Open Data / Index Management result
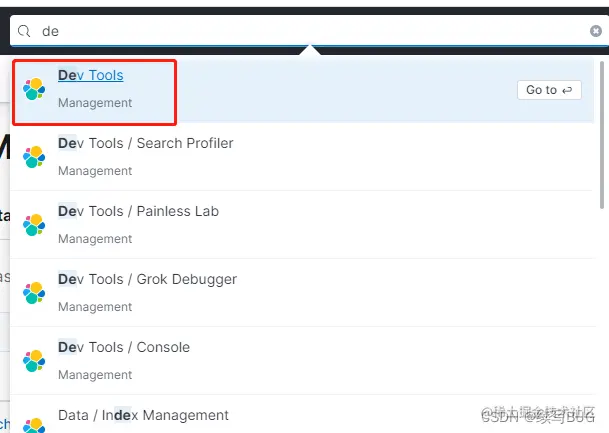This screenshot has height=433, width=609. tap(143, 415)
